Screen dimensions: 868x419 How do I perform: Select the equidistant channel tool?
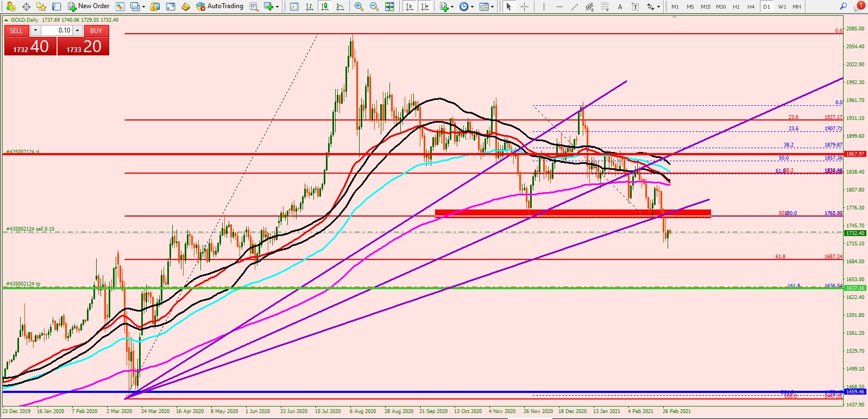(589, 7)
